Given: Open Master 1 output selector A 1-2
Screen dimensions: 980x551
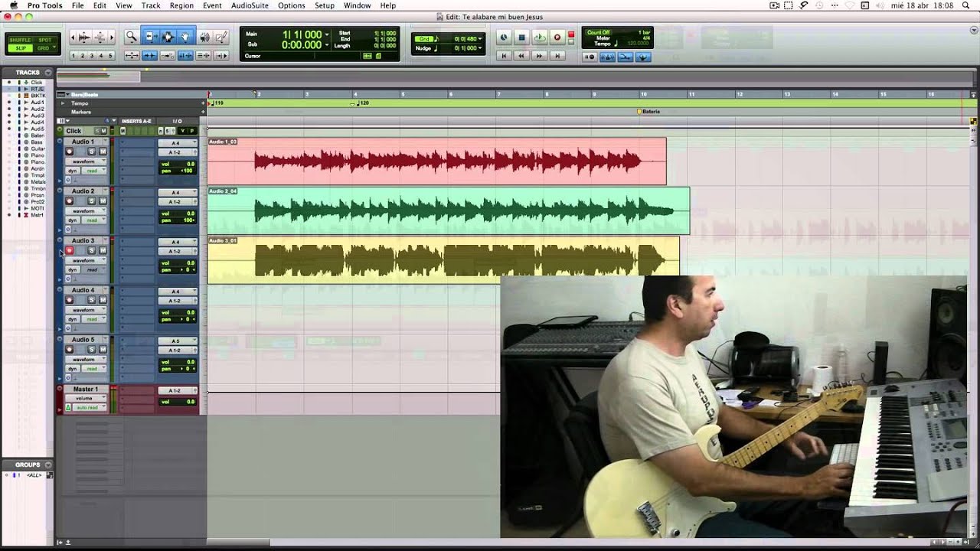Looking at the screenshot, I should click(x=178, y=390).
